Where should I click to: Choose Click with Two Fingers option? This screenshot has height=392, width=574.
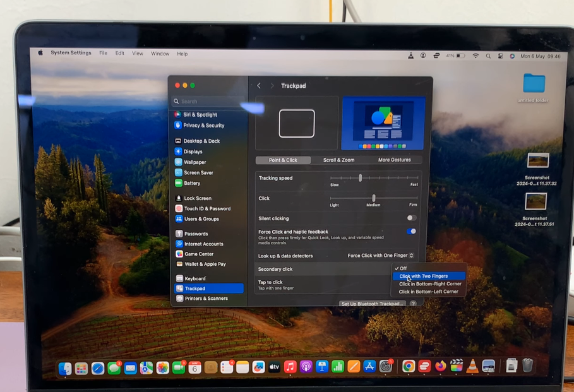[429, 276]
